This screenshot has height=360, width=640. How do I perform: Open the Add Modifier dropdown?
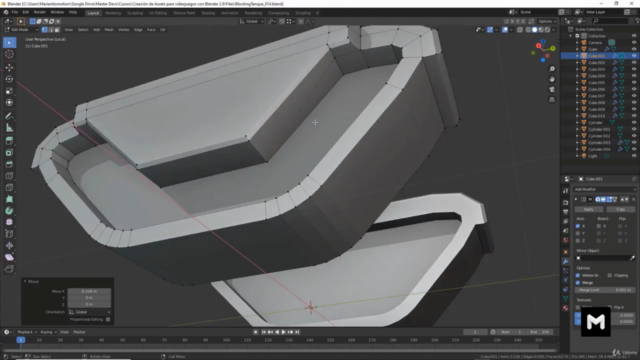[x=605, y=189]
